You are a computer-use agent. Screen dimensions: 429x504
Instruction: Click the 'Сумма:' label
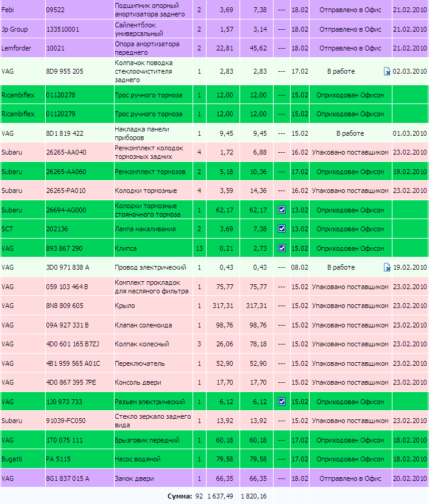click(x=180, y=496)
